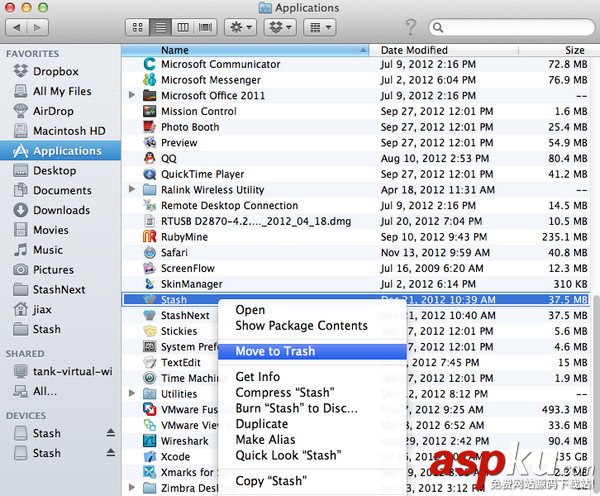Open Music folder in sidebar
Viewport: 600px width, 496px height.
60,250
